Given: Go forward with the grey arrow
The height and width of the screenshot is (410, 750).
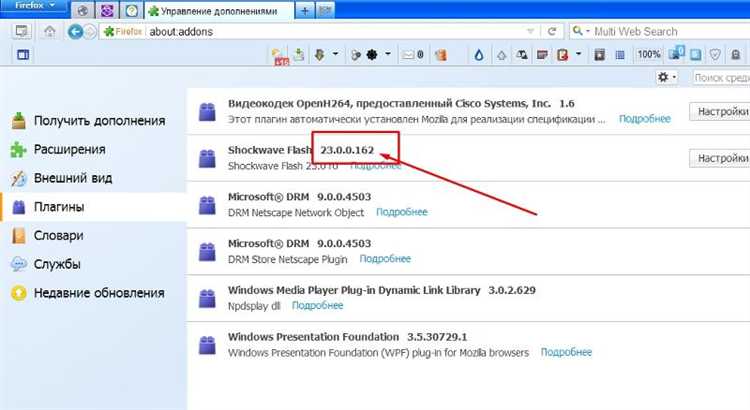Looking at the screenshot, I should pyautogui.click(x=90, y=32).
